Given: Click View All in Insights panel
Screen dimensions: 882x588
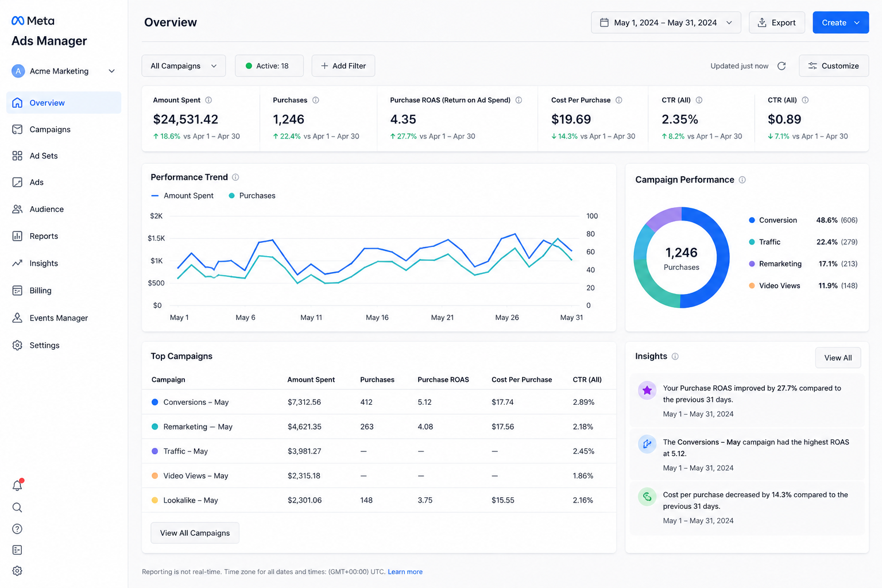Looking at the screenshot, I should click(838, 358).
